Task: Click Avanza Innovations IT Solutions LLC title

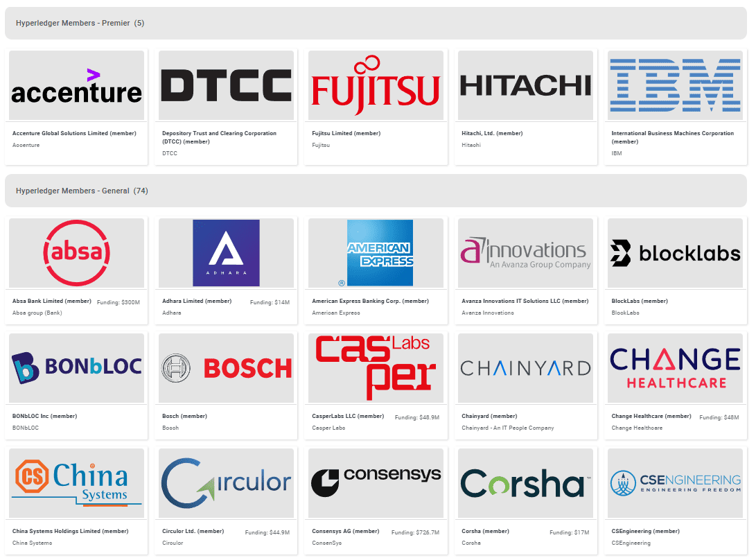Action: point(525,301)
